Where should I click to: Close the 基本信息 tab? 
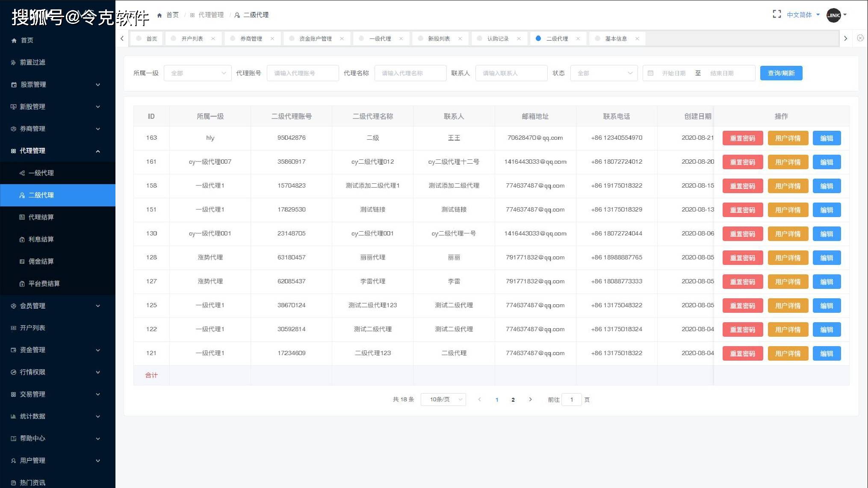tap(637, 38)
